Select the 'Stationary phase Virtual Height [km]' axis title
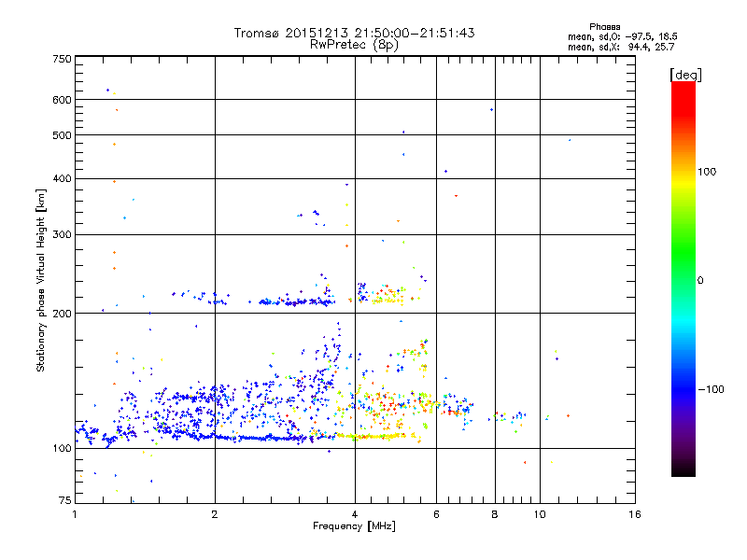The height and width of the screenshot is (560, 747). point(41,280)
